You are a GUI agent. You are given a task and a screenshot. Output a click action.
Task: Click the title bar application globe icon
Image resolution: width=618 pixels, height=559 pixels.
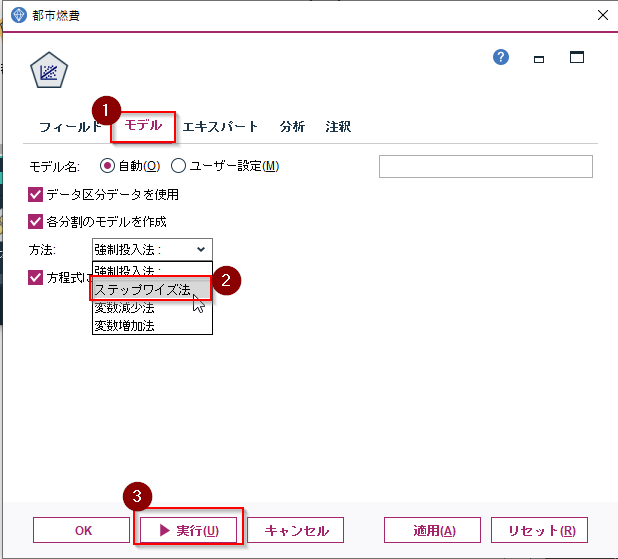[x=19, y=15]
